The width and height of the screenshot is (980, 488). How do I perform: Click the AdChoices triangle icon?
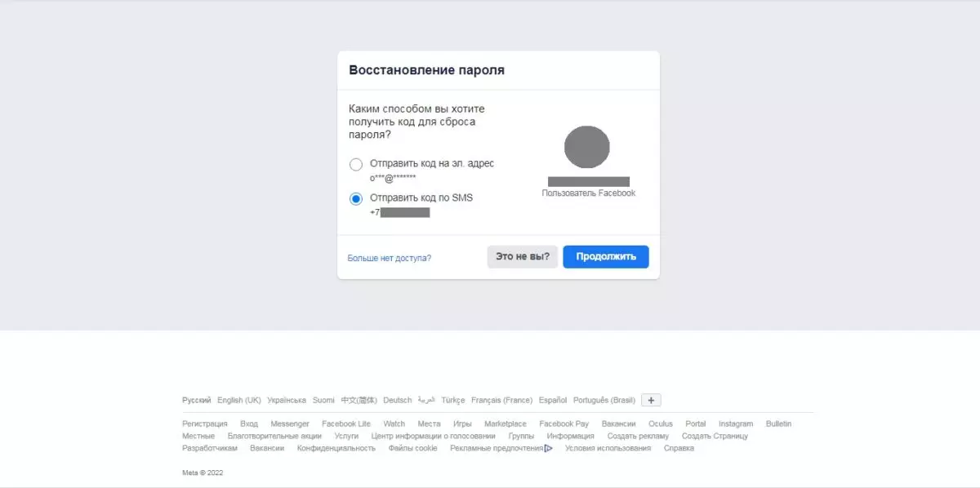point(549,448)
